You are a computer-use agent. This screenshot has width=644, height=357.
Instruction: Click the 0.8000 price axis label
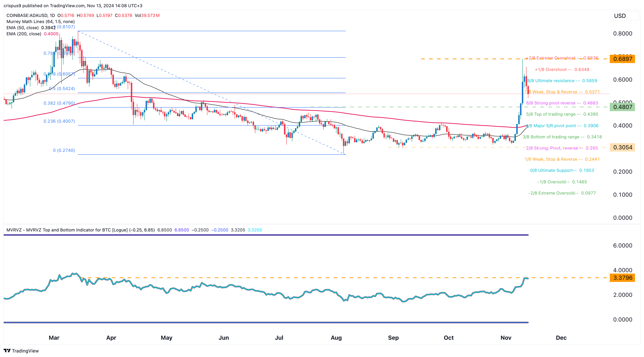(623, 34)
